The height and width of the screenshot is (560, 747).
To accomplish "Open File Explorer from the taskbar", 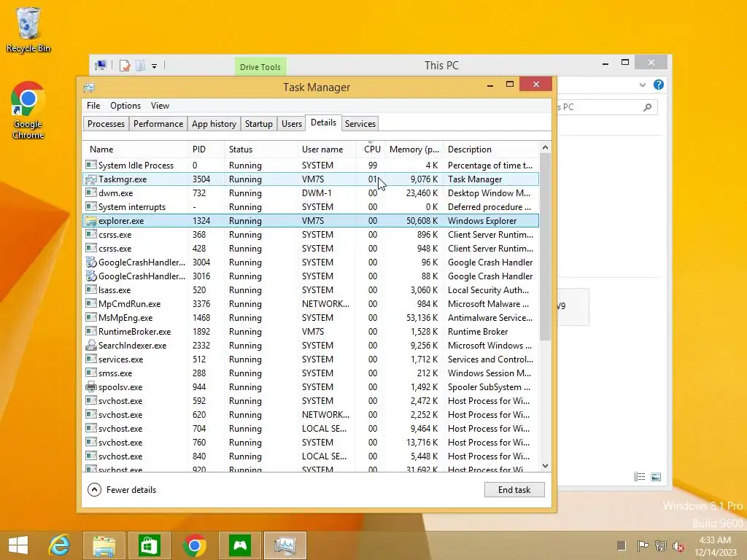I will point(104,545).
